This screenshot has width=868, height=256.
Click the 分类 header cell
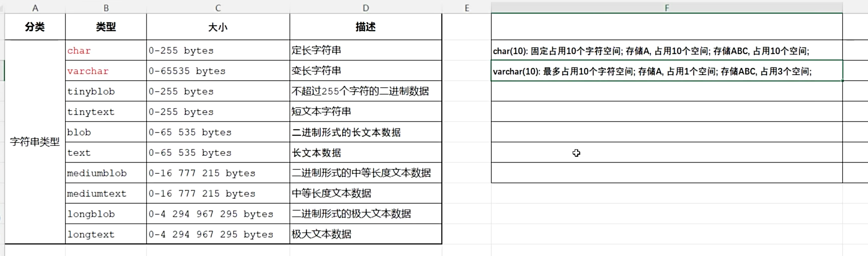click(x=35, y=27)
